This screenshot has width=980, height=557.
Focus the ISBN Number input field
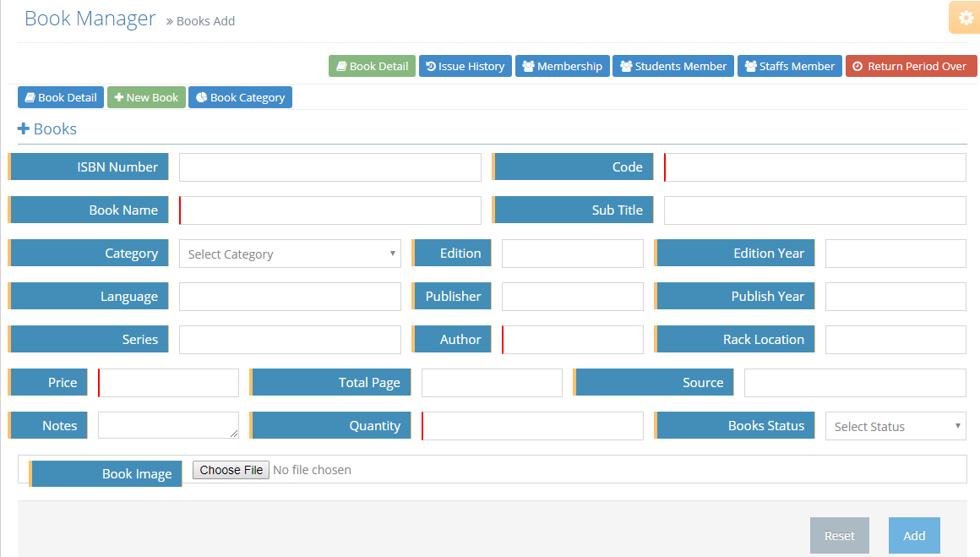click(x=329, y=167)
